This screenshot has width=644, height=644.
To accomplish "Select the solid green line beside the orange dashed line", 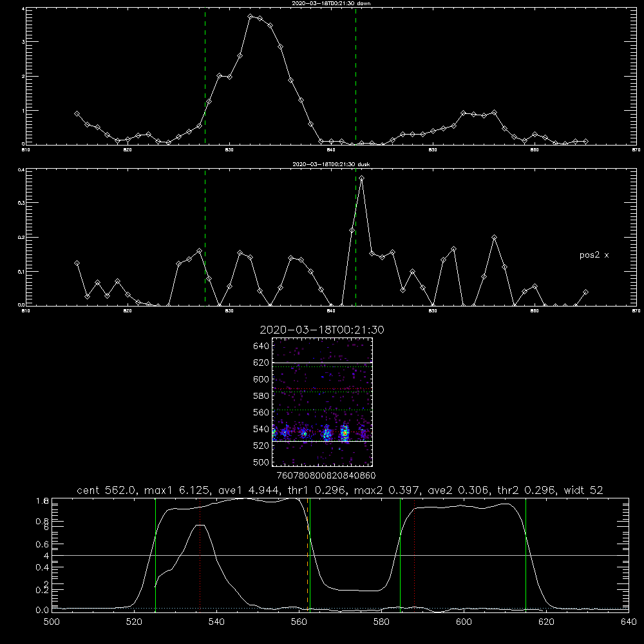I will [x=310, y=554].
